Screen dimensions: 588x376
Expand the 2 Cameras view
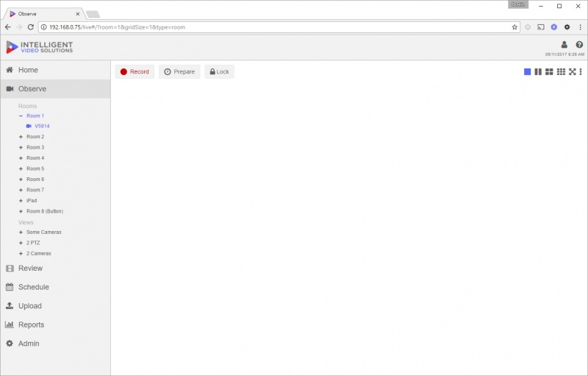(x=21, y=254)
